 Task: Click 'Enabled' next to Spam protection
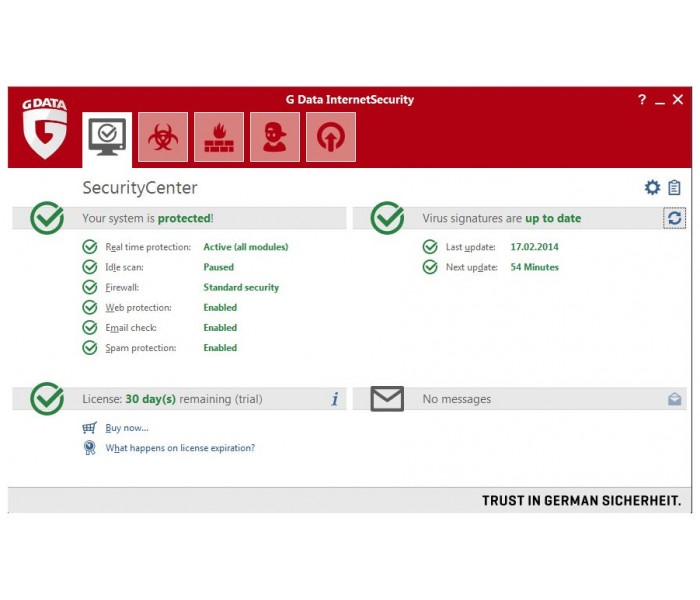(x=220, y=347)
